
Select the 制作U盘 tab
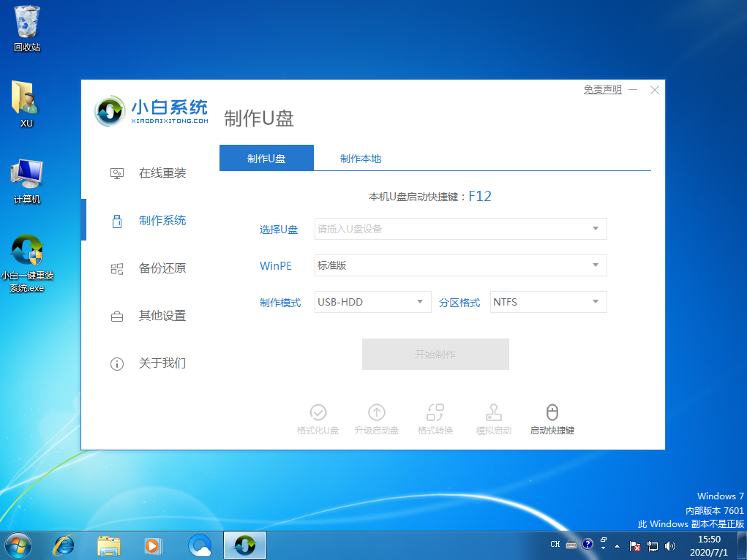[266, 159]
